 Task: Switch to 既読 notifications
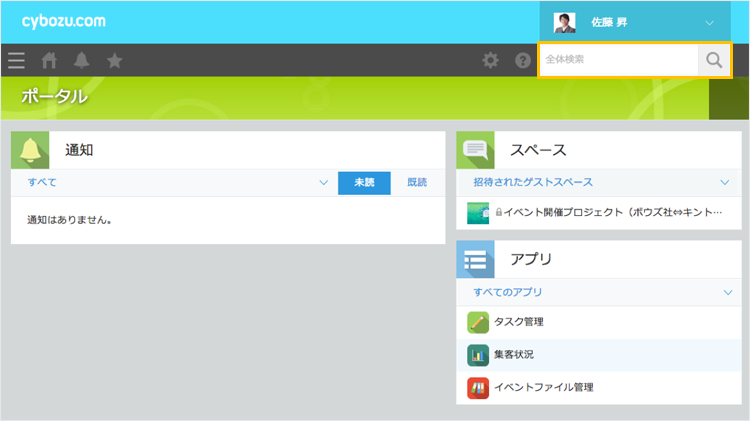point(417,182)
